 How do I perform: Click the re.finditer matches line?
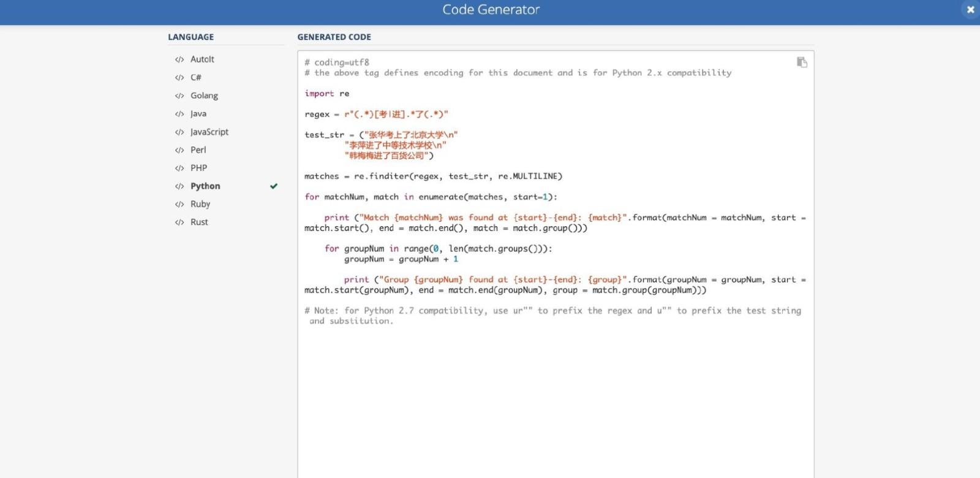coord(433,176)
